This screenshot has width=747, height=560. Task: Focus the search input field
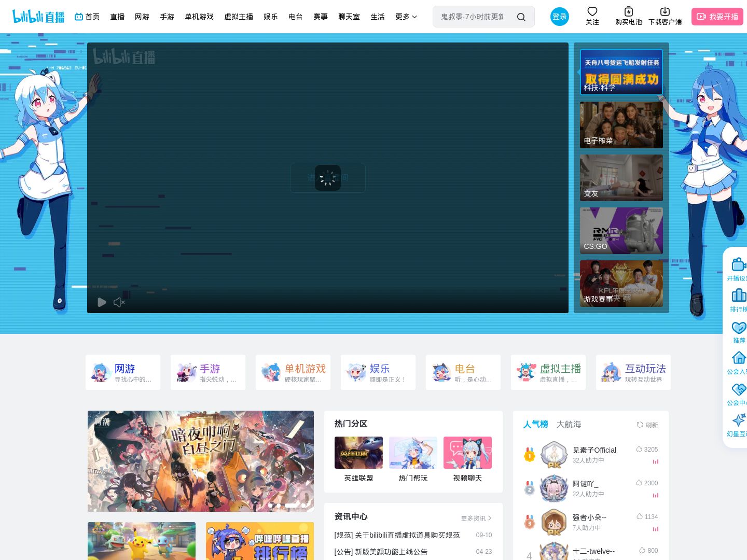click(472, 17)
